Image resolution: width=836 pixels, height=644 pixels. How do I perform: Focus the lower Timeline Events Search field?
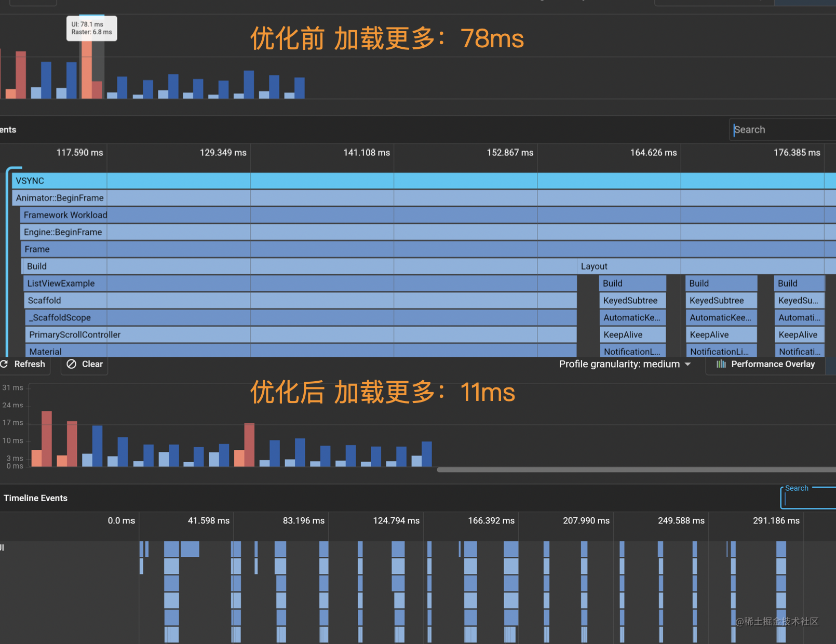pyautogui.click(x=808, y=499)
